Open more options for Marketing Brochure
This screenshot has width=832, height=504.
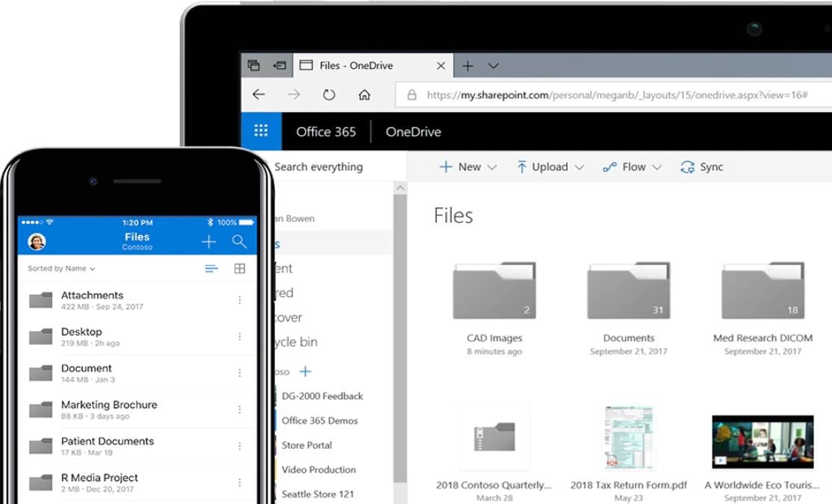tap(240, 410)
